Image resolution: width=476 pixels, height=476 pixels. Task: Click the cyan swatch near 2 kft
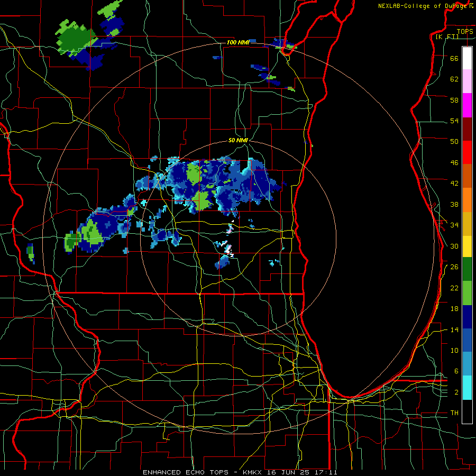point(467,388)
